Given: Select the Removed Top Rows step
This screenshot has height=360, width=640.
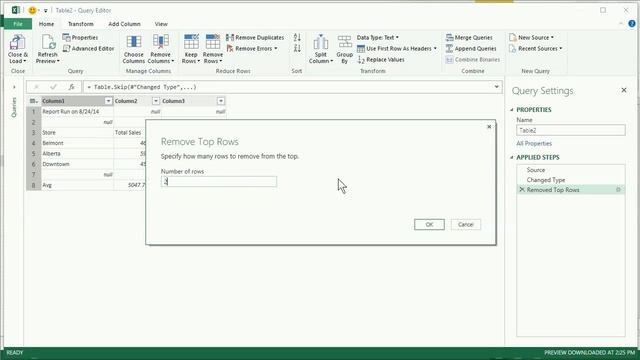Looking at the screenshot, I should point(571,190).
